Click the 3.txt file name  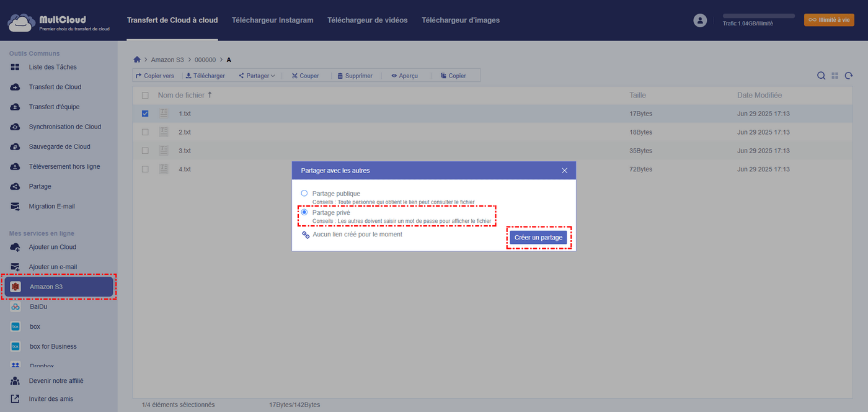click(x=185, y=151)
